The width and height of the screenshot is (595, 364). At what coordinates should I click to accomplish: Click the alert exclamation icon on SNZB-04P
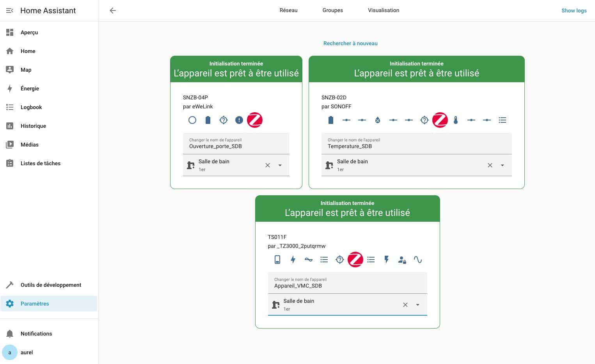click(239, 120)
